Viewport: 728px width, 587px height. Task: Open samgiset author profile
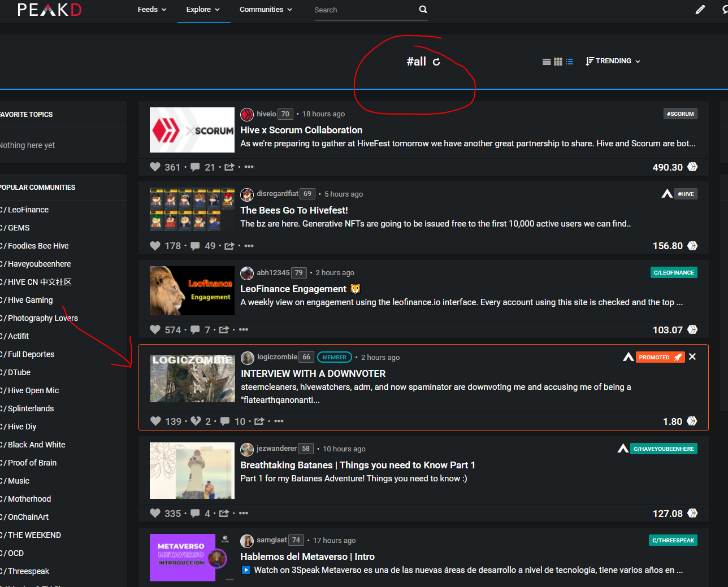click(272, 540)
